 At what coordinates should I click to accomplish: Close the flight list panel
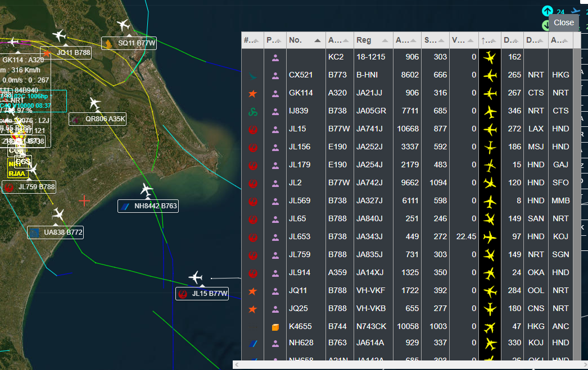564,23
